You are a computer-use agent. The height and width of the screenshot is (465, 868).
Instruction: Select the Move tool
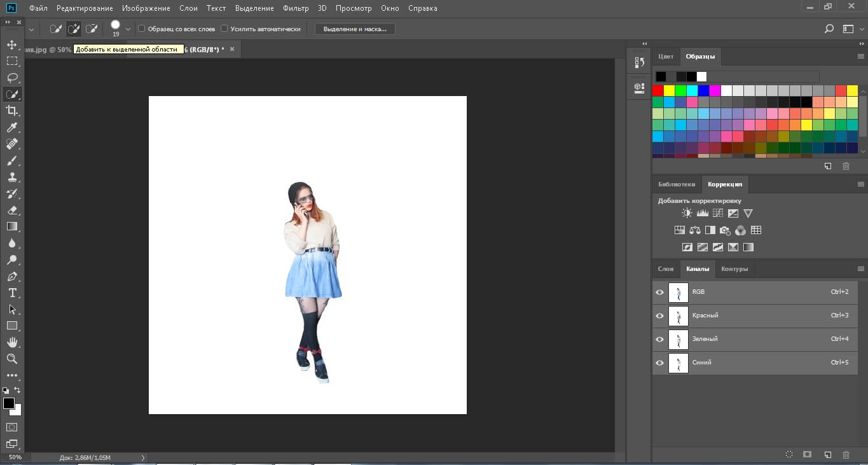point(11,45)
